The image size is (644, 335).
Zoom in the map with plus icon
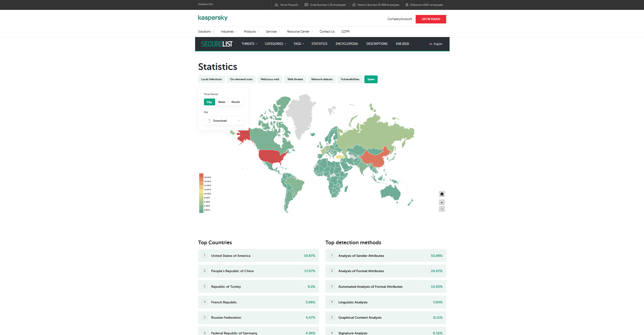pos(442,202)
